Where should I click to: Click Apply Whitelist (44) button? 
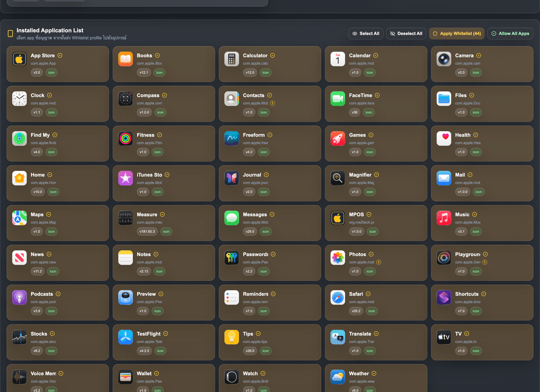pyautogui.click(x=457, y=34)
